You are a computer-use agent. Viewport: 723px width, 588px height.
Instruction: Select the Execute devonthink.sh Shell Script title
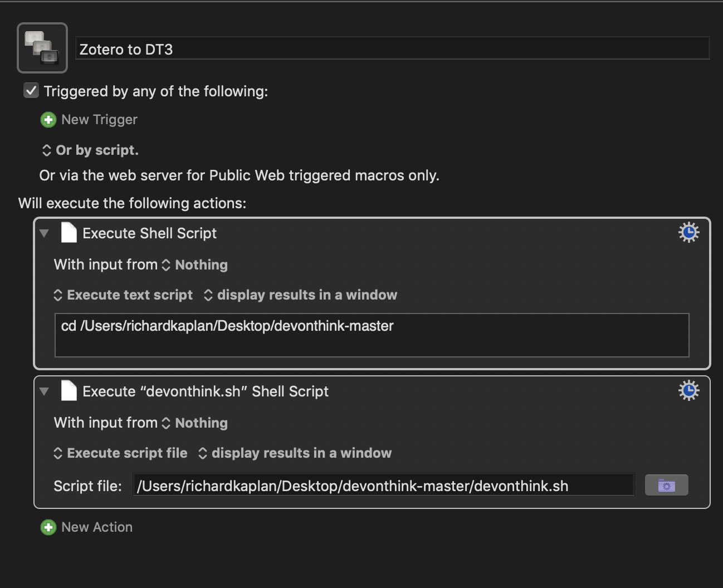tap(206, 391)
